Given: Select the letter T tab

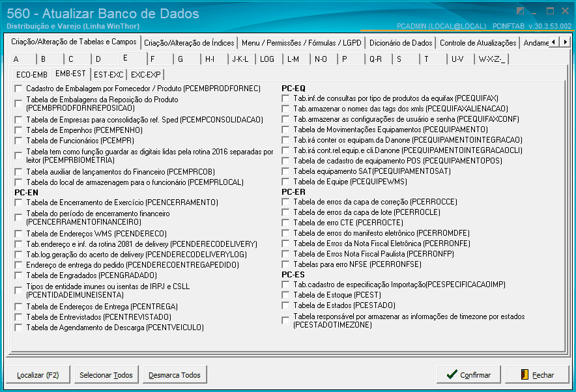Looking at the screenshot, I should 433,59.
